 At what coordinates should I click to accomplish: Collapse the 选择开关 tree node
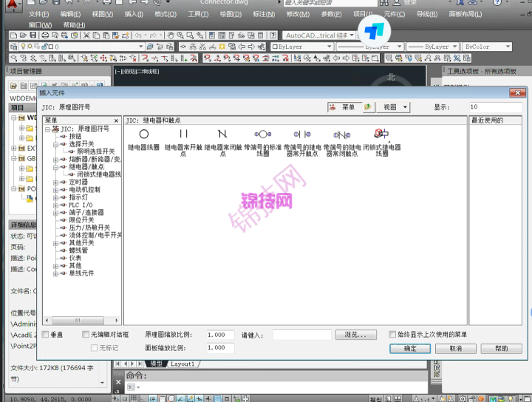[55, 144]
